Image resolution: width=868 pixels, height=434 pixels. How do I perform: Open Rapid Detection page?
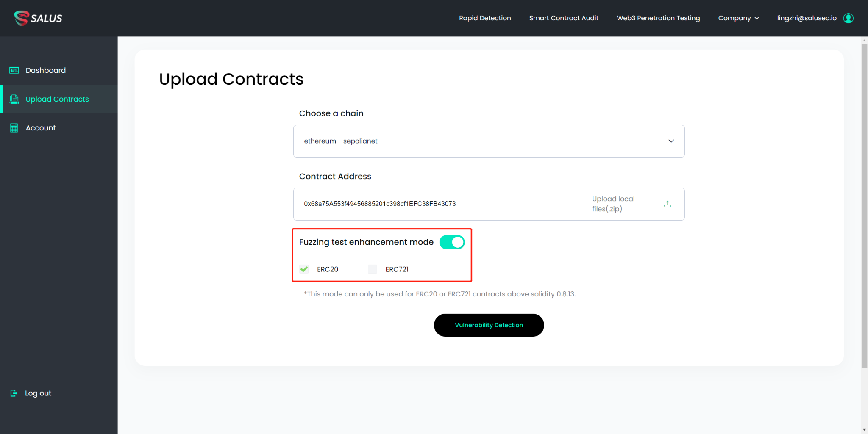[485, 18]
